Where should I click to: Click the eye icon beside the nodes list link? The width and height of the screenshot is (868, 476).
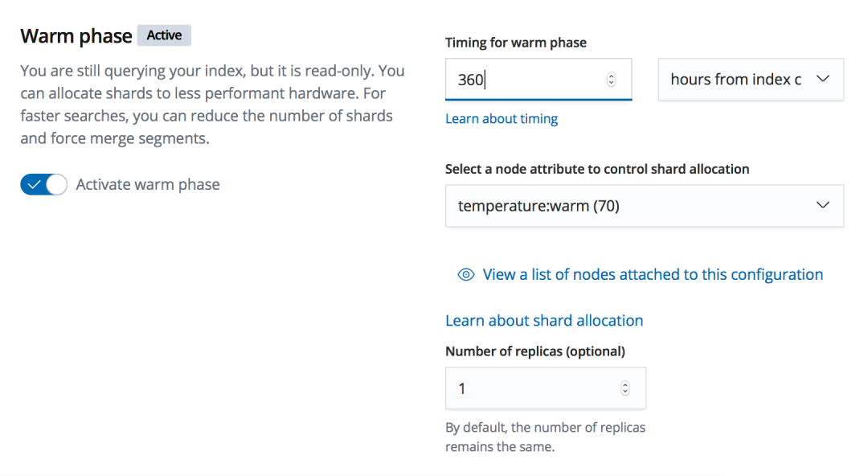pyautogui.click(x=466, y=275)
